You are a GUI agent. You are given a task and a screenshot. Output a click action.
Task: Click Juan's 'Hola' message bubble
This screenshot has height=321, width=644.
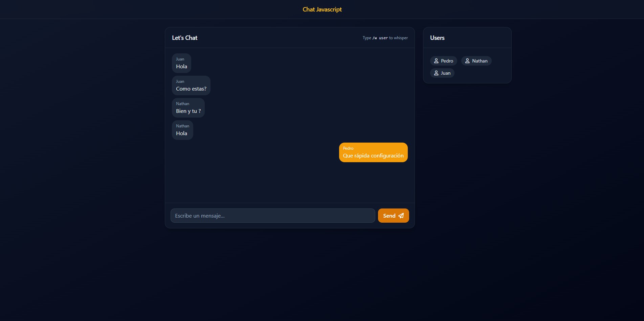[182, 63]
